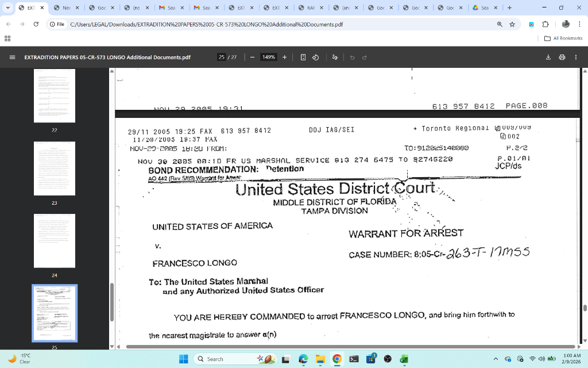Click the browser back button
The height and width of the screenshot is (368, 588).
(7, 24)
